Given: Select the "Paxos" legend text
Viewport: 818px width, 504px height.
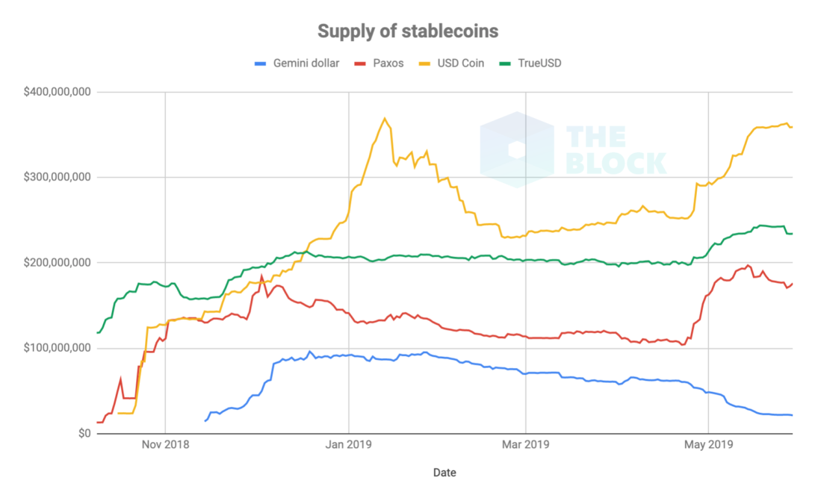Looking at the screenshot, I should tap(388, 63).
